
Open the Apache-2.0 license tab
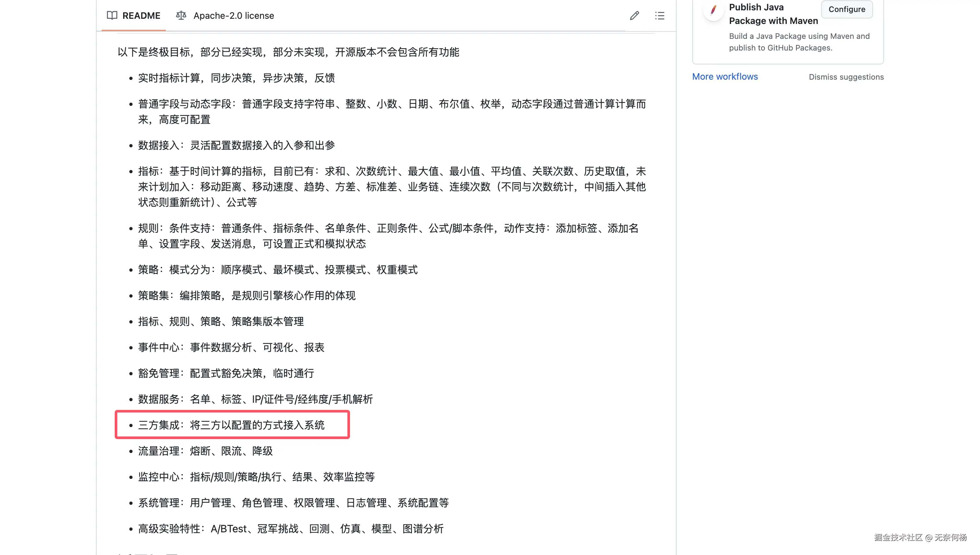click(x=225, y=16)
